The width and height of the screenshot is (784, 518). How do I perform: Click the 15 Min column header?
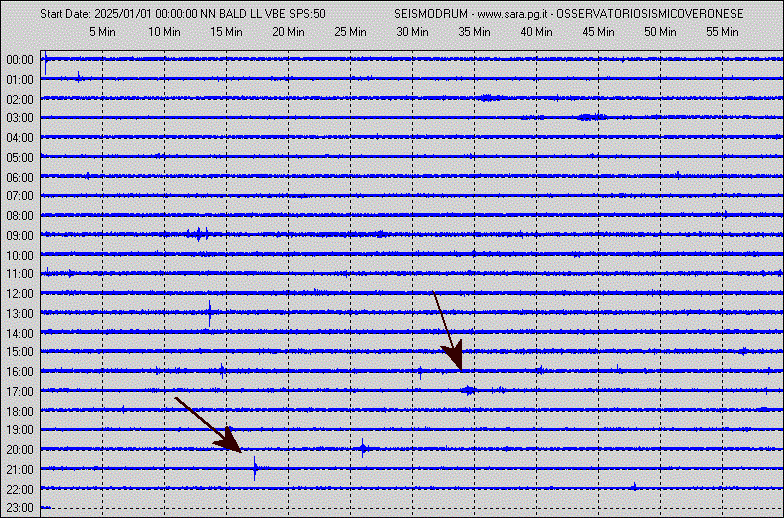tap(226, 32)
